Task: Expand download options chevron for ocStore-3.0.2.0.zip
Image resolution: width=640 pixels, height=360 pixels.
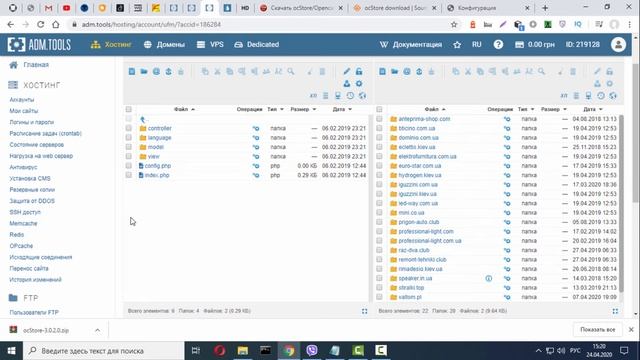Action: (x=98, y=330)
